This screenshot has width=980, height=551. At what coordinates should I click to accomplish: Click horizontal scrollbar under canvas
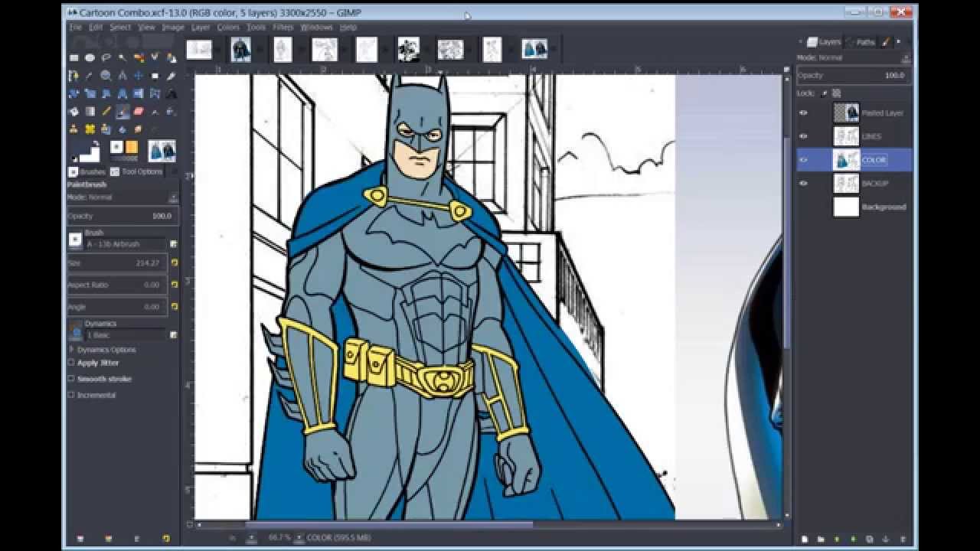(389, 525)
